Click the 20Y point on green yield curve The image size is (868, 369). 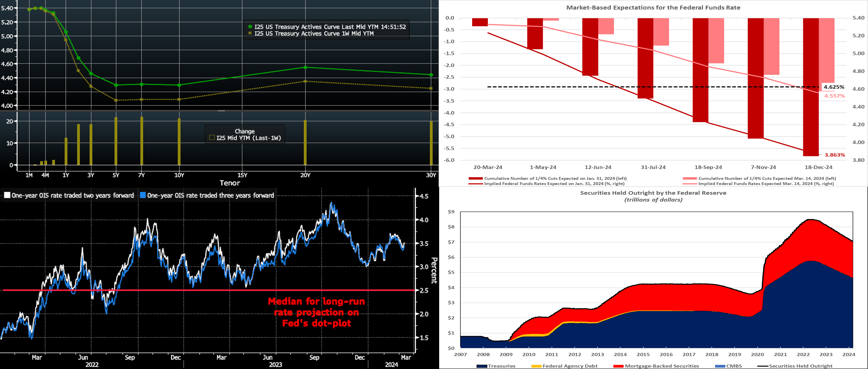coord(305,67)
